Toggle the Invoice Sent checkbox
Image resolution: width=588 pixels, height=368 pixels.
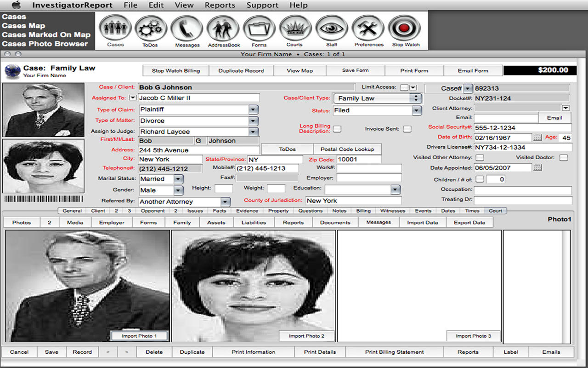(407, 129)
